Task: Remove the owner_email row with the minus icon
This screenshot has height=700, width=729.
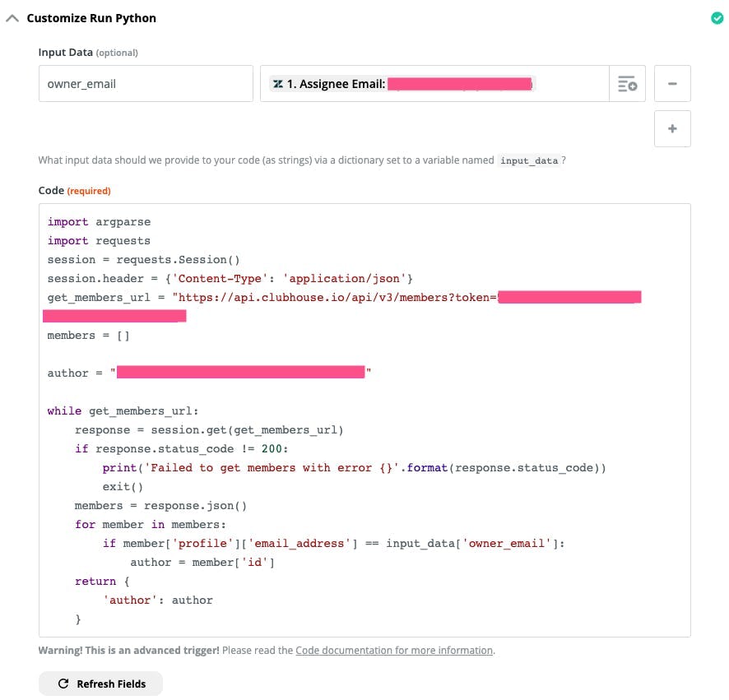Action: pyautogui.click(x=672, y=82)
